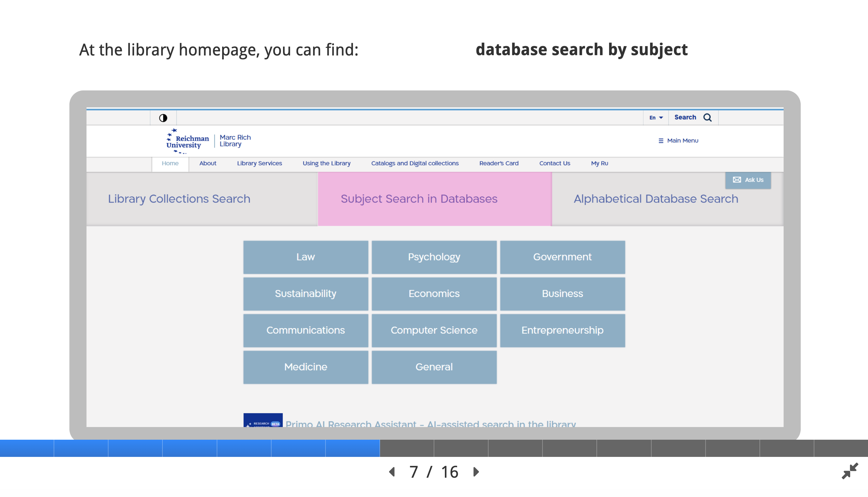Screen dimensions: 868x497
Task: Open the Main Menu hamburger icon
Action: click(661, 141)
